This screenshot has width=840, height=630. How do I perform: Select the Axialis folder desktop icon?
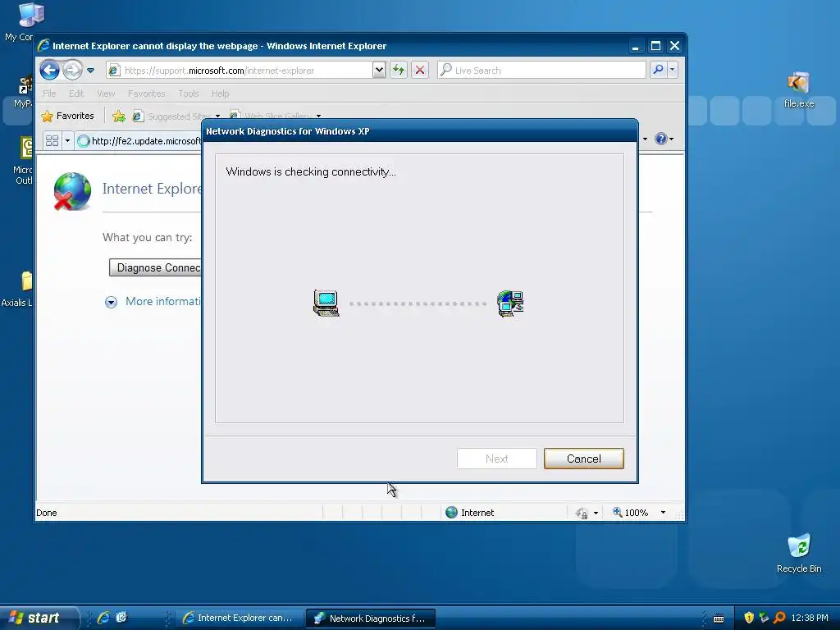tap(18, 290)
